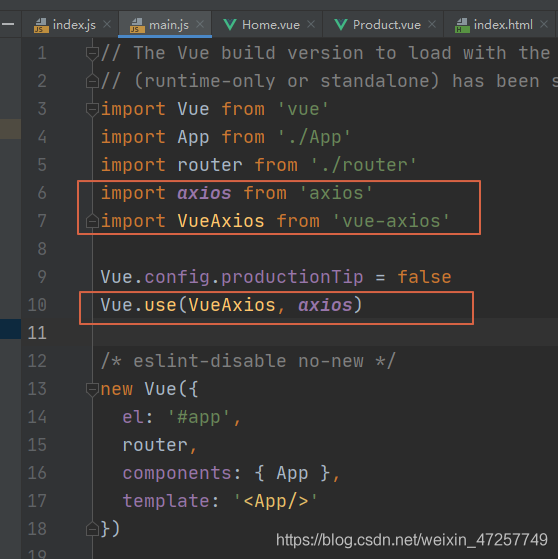Click the 'template' property on line 17
The image size is (558, 559).
click(x=166, y=501)
